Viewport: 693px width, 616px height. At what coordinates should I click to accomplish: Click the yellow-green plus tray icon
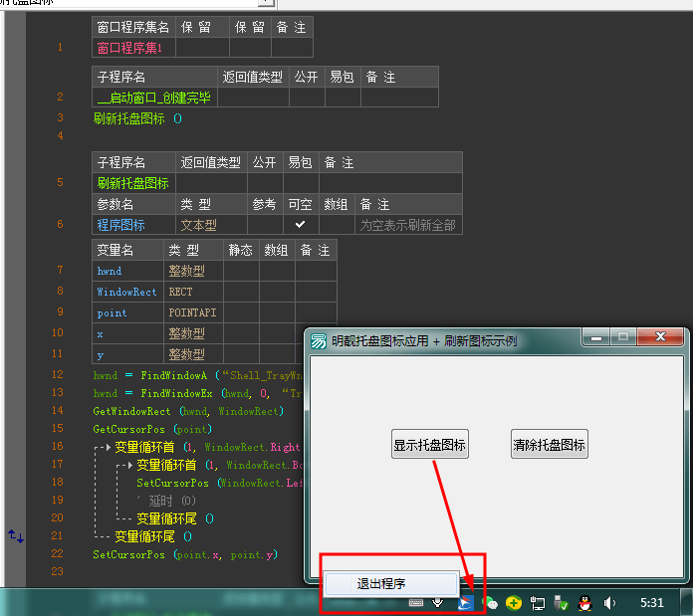coord(514,602)
